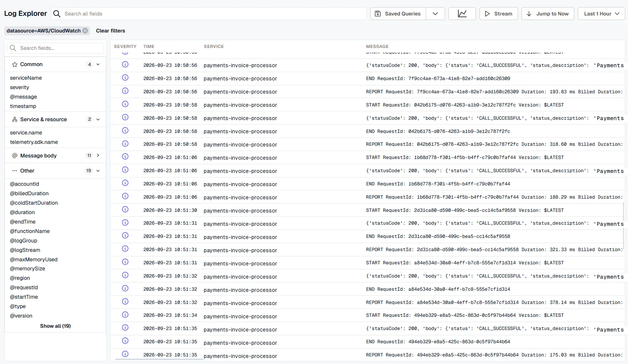The height and width of the screenshot is (364, 628).
Task: Expand the Message body section
Action: [x=98, y=156]
